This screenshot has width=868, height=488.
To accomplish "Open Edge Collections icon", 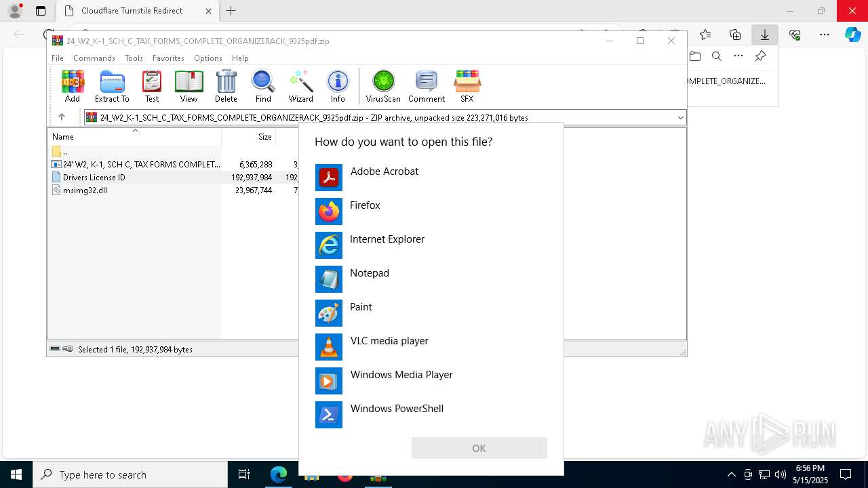I will click(735, 35).
